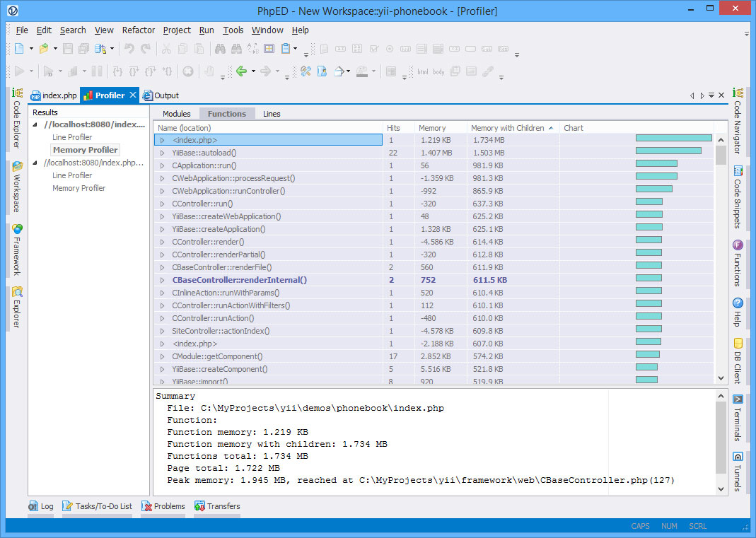Open the Refactor menu
This screenshot has height=538, width=756.
pos(138,30)
